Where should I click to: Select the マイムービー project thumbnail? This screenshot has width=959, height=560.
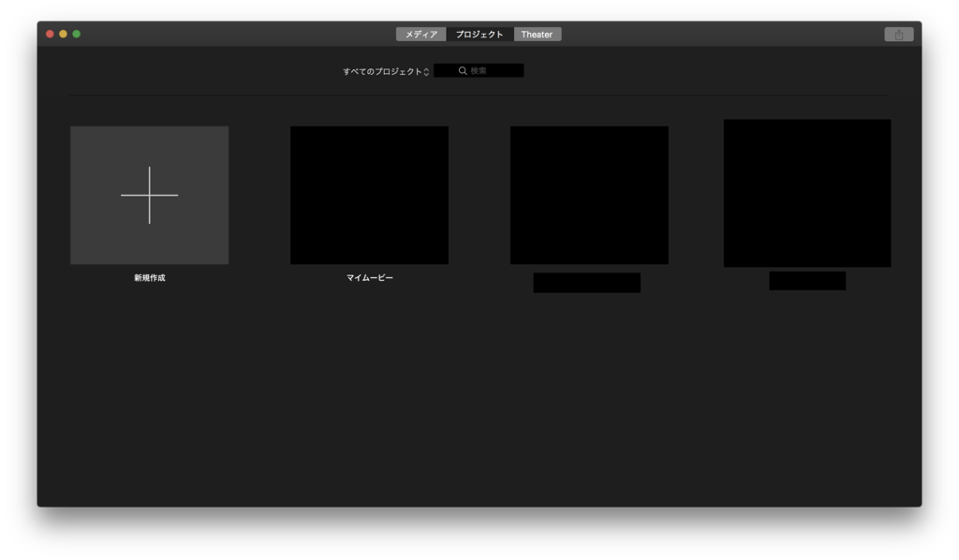click(x=369, y=195)
